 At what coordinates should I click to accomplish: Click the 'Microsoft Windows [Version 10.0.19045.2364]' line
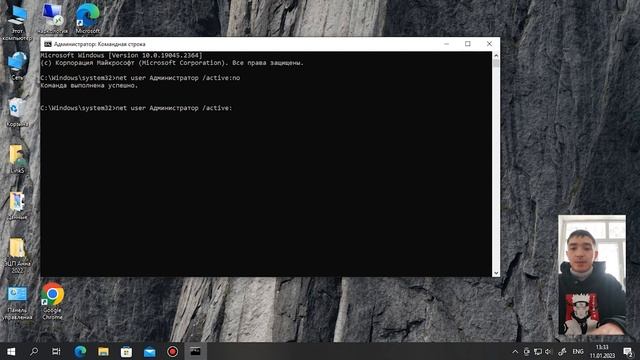tap(121, 55)
